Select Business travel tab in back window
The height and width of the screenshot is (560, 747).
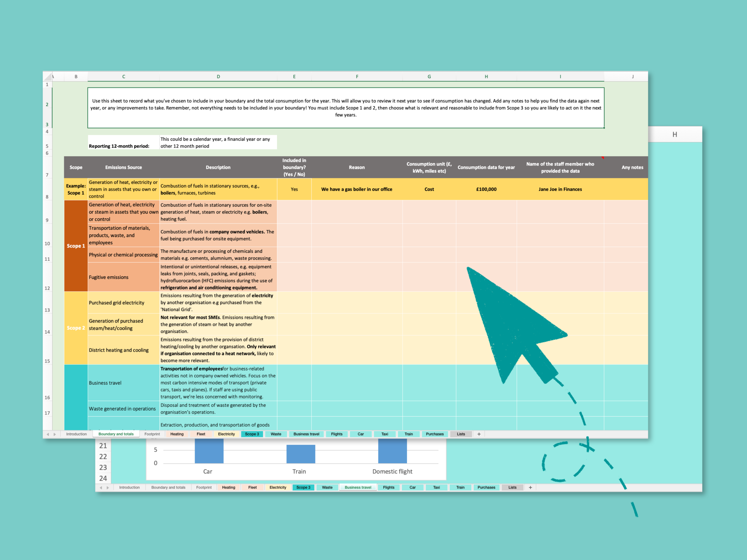click(358, 487)
